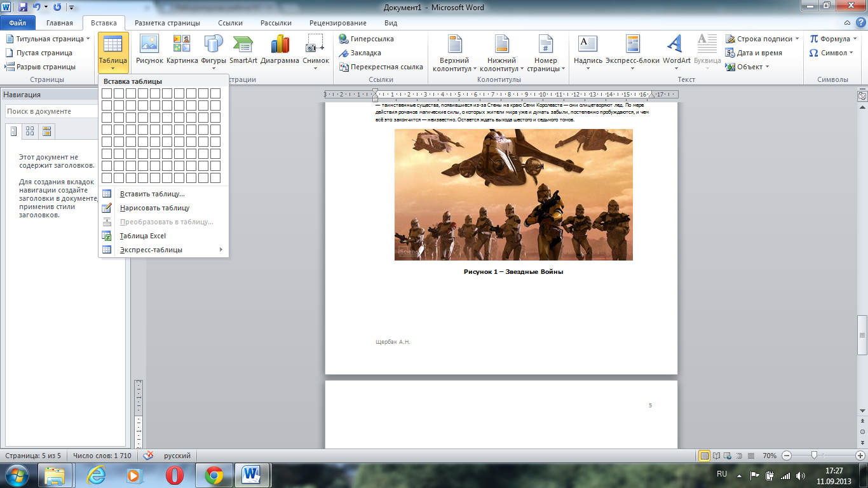Click the Save icon in Quick Access Toolbar

pos(23,8)
